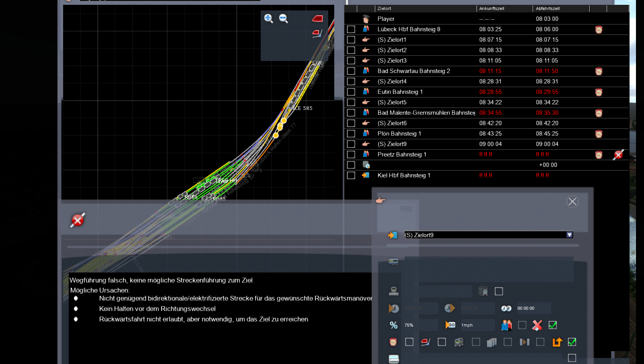Delete the Preetz Bahnsteig 1 instruction

click(x=618, y=155)
